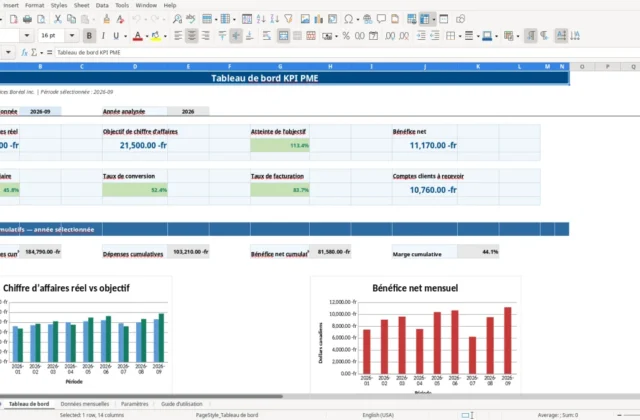Add a comment with speech-bubble icon
This screenshot has width=640, height=420.
pyautogui.click(x=381, y=19)
